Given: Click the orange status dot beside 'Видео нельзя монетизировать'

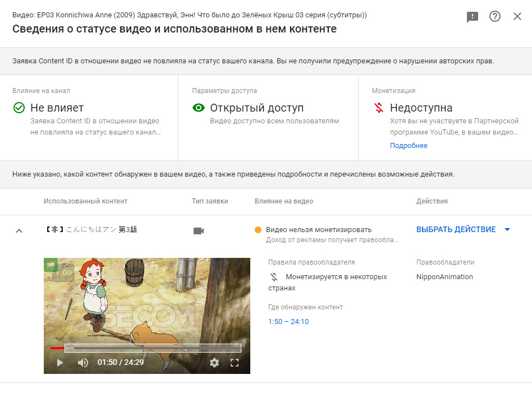Looking at the screenshot, I should [x=258, y=230].
